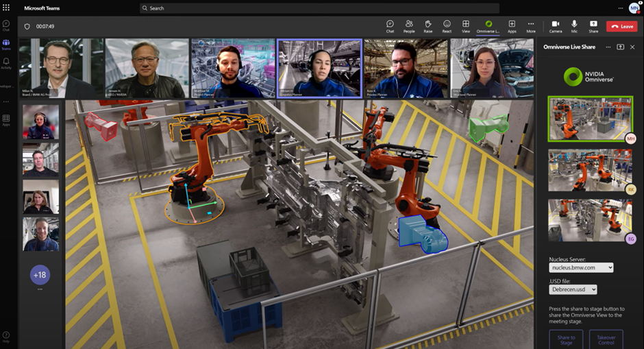Click the Takeover Control button
644x349 pixels.
point(606,339)
